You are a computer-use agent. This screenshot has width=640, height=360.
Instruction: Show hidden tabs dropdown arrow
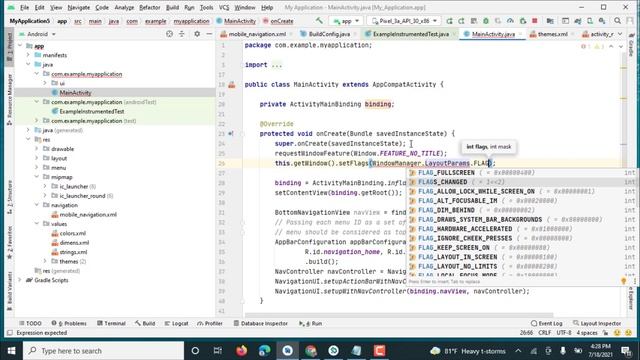(620, 34)
